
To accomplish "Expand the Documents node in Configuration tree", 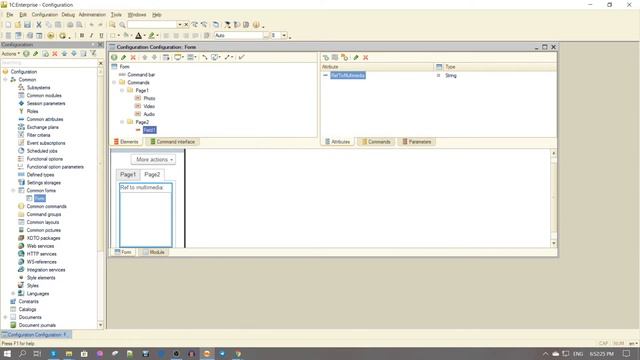I will (5, 317).
